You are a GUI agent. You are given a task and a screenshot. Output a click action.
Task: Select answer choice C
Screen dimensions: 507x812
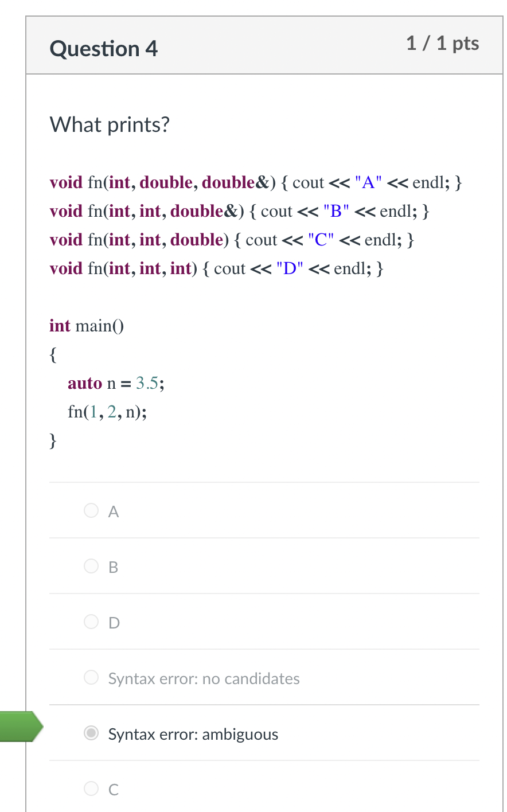91,788
